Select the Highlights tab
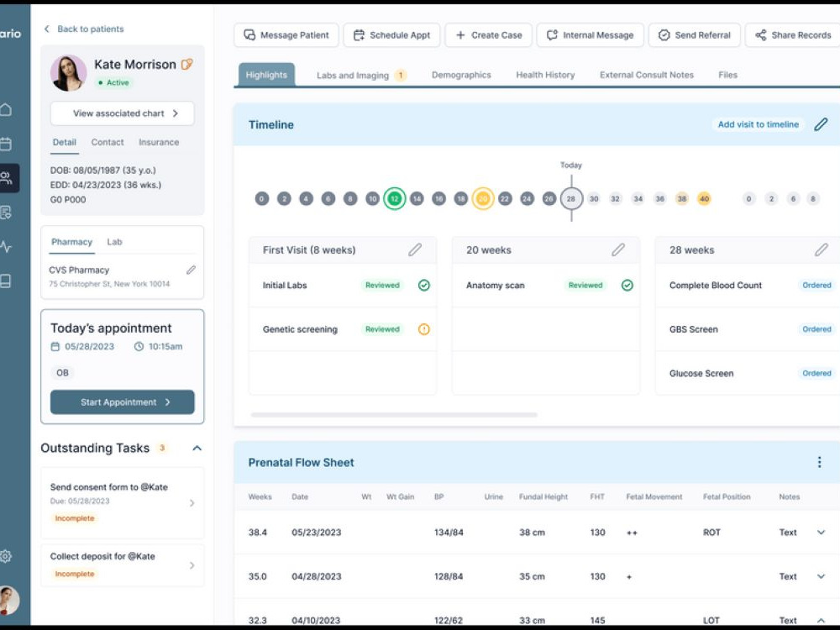840x630 pixels. click(x=266, y=75)
